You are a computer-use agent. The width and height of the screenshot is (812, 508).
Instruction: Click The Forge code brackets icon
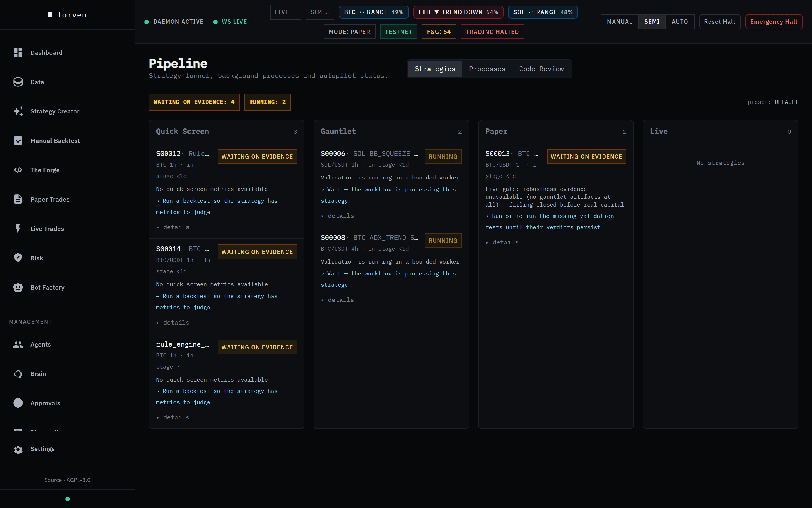point(18,170)
